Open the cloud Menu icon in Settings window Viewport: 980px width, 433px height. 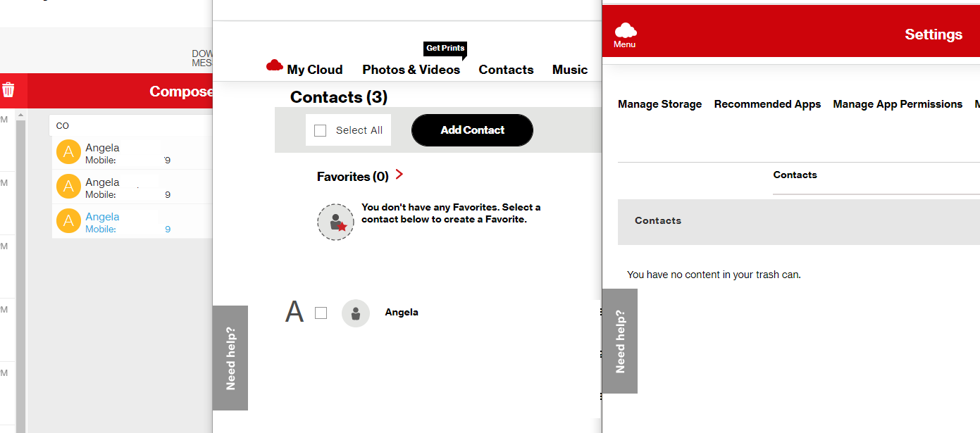[x=625, y=35]
